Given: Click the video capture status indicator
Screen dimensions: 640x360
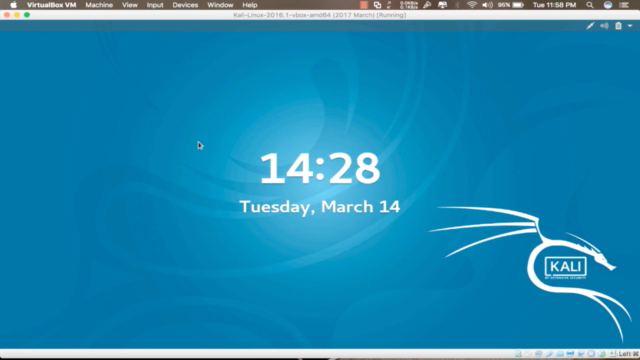Looking at the screenshot, I should [x=581, y=353].
